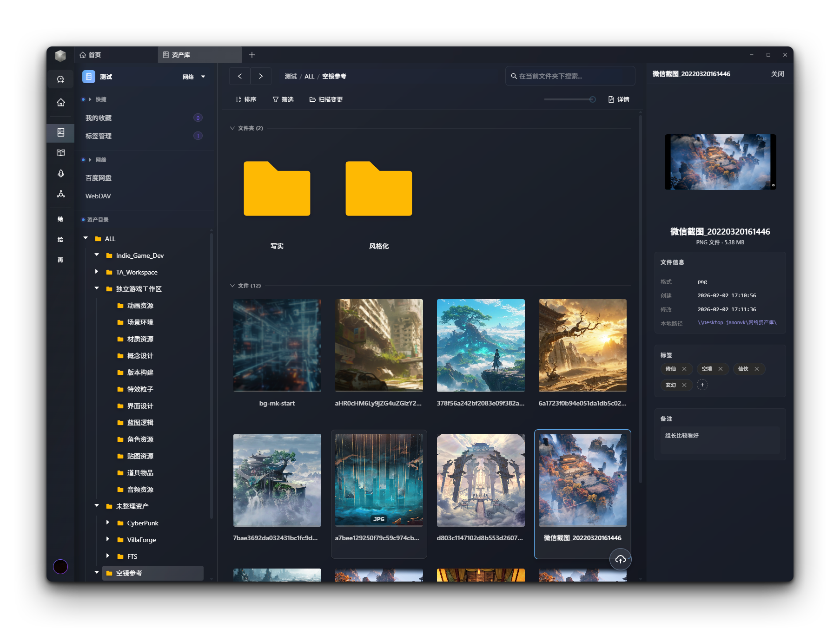Collapse the 文件夹 (2) section
Screen dimensions: 840x628
[x=232, y=128]
